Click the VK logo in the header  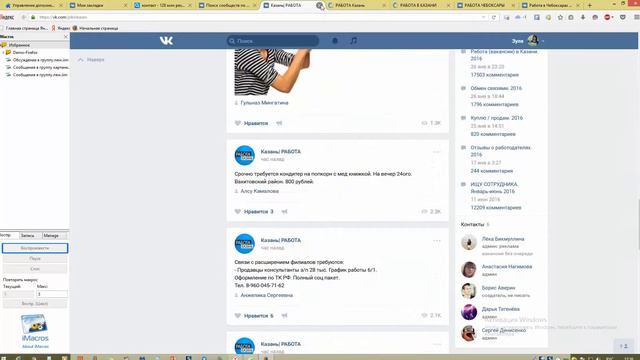click(166, 41)
